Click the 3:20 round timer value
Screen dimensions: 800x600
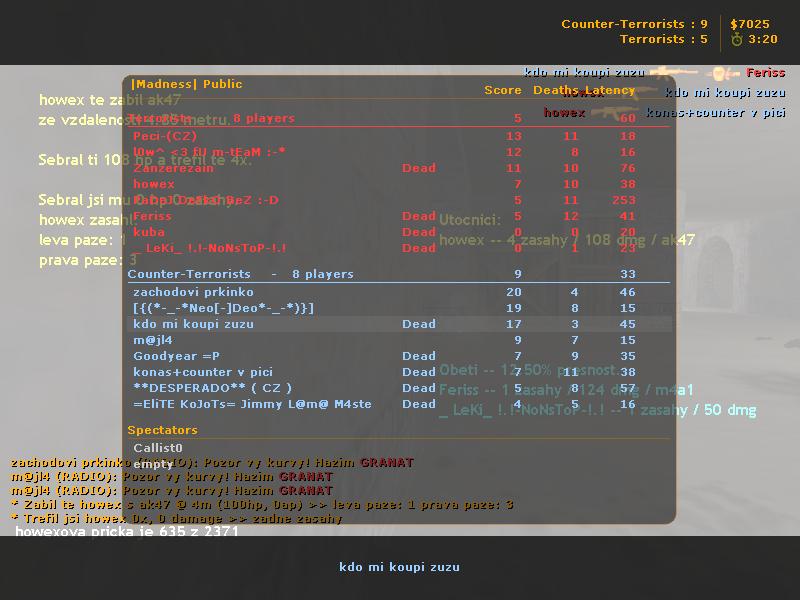pyautogui.click(x=763, y=39)
